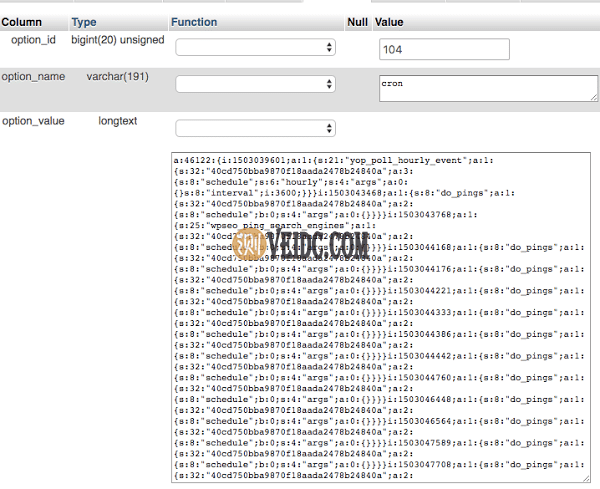This screenshot has height=489, width=600.
Task: Open Function dropdown for option_value row
Action: [x=255, y=129]
